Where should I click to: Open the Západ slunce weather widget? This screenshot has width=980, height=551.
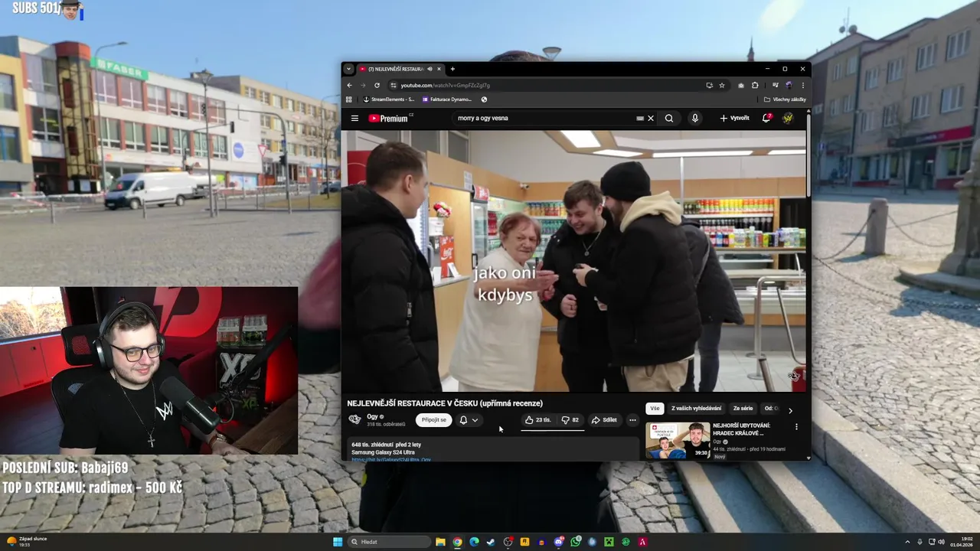point(28,541)
